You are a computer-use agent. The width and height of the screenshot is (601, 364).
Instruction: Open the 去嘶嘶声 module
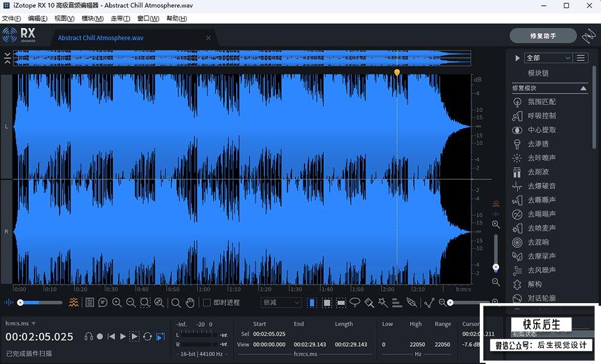click(541, 200)
